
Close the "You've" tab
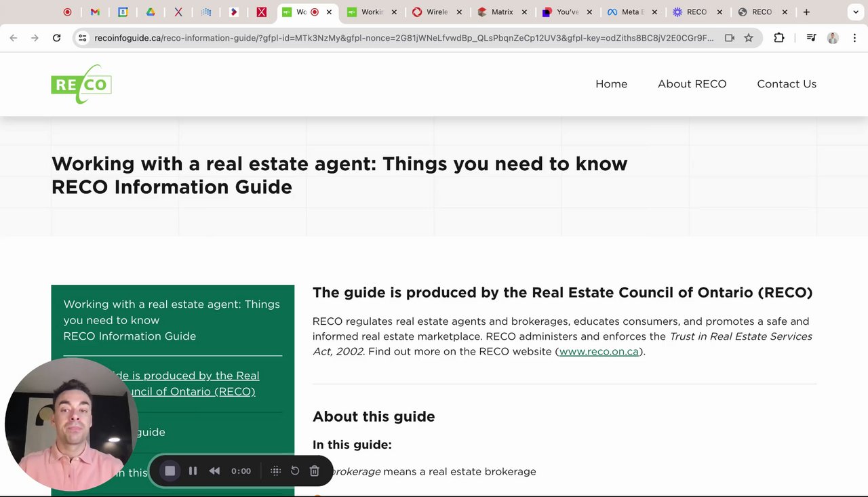coord(589,12)
